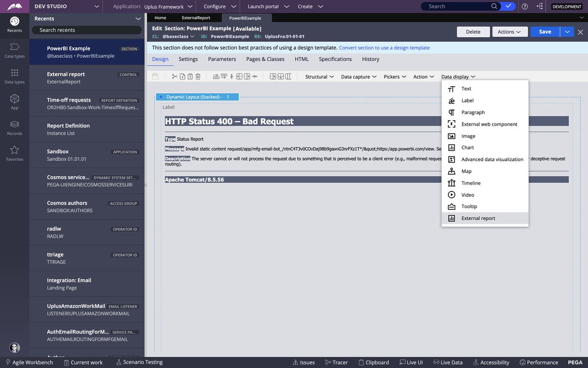Open Accessibility tool in bottom bar
Viewport: 588px width, 368px height.
[x=491, y=363]
